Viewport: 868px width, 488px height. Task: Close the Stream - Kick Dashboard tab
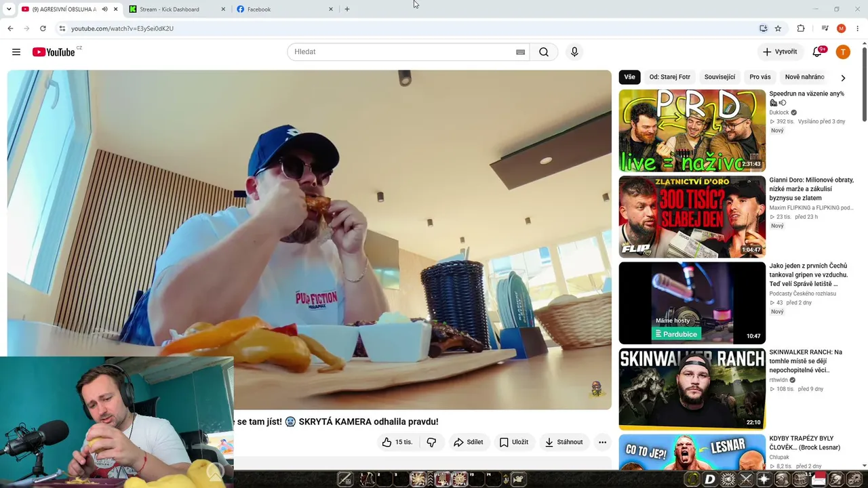point(223,9)
